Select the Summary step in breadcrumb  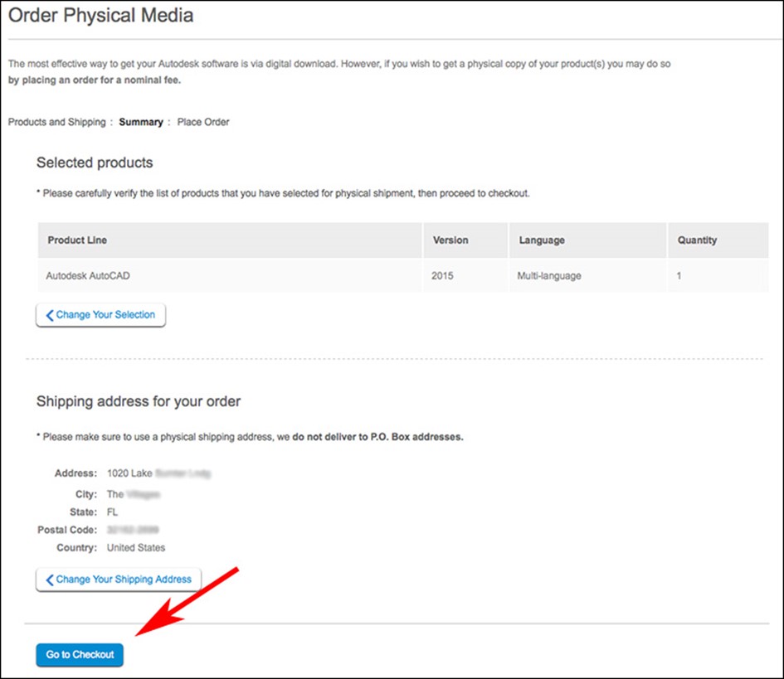click(141, 122)
